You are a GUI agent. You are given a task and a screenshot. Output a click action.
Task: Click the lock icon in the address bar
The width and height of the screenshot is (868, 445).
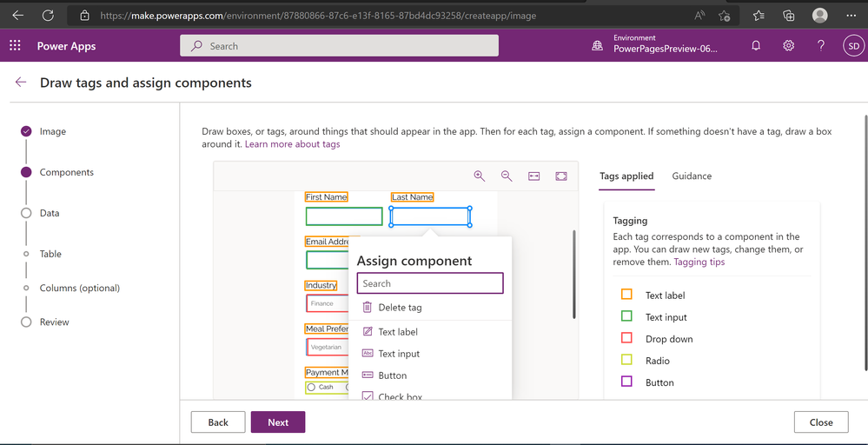84,16
